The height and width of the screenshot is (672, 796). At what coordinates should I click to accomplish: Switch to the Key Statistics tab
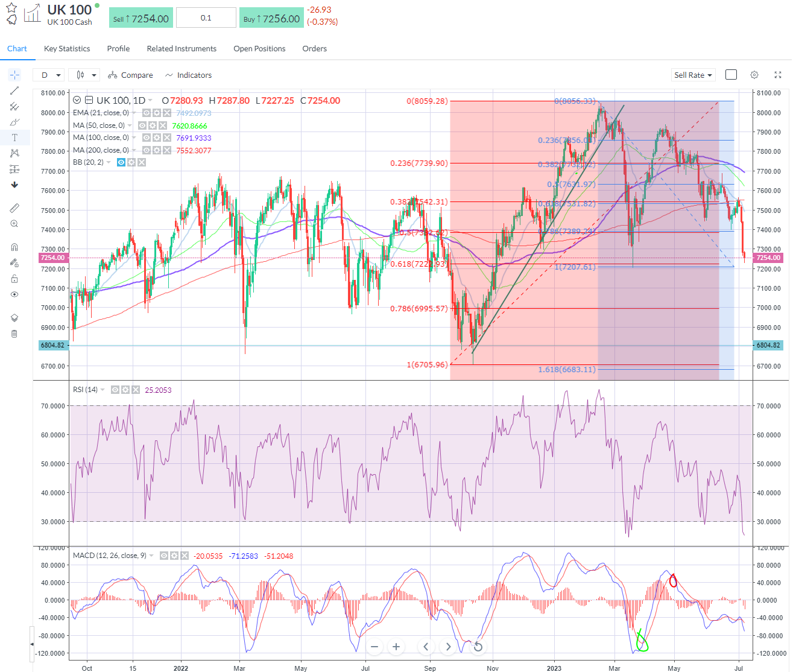pos(67,49)
